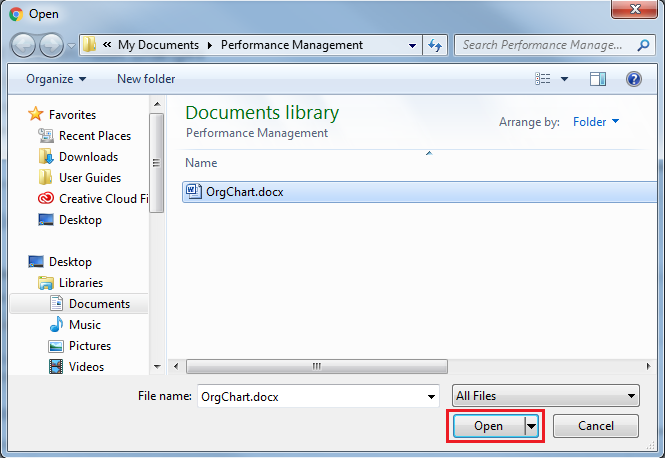665x458 pixels.
Task: Select the Music library in sidebar
Action: point(84,325)
